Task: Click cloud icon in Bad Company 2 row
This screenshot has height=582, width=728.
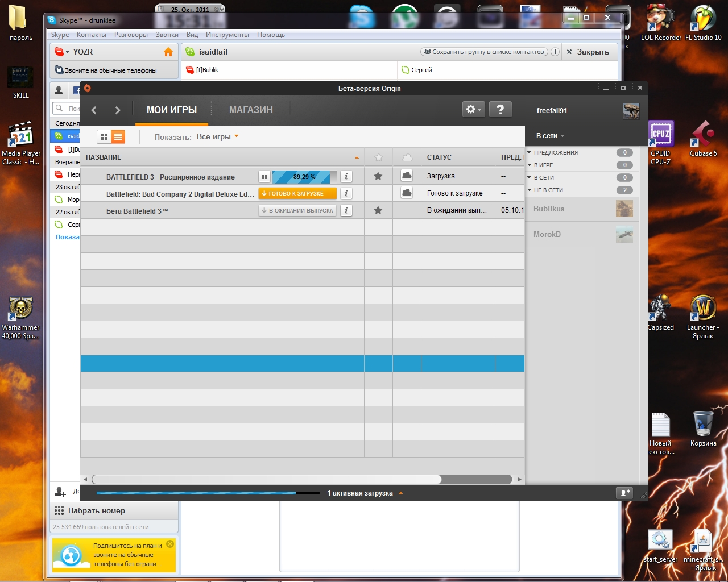Action: coord(407,193)
